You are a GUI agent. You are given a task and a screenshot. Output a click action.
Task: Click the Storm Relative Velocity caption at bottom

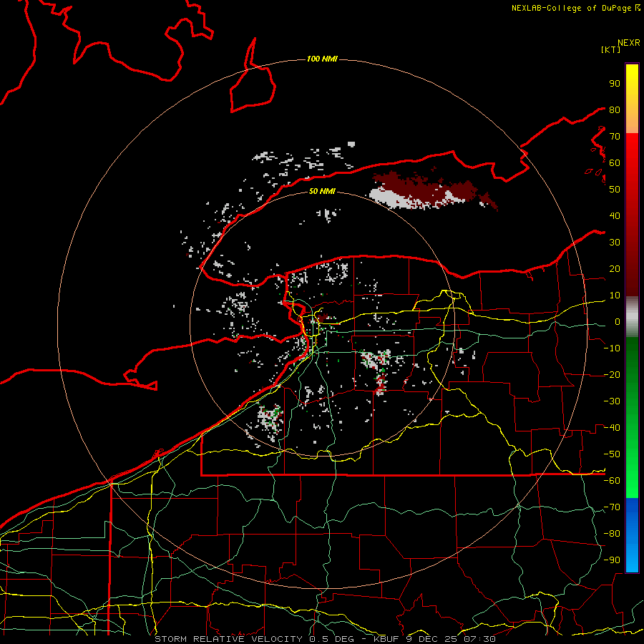click(325, 639)
